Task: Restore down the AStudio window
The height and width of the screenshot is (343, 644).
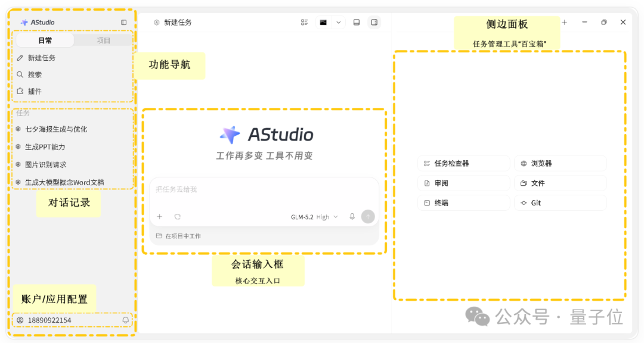Action: point(603,22)
